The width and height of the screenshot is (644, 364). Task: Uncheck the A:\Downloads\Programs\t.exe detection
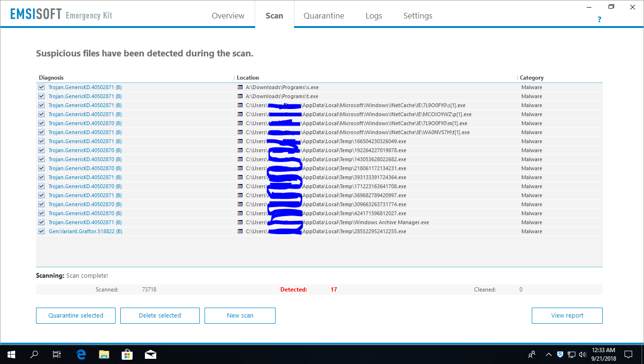[x=42, y=96]
